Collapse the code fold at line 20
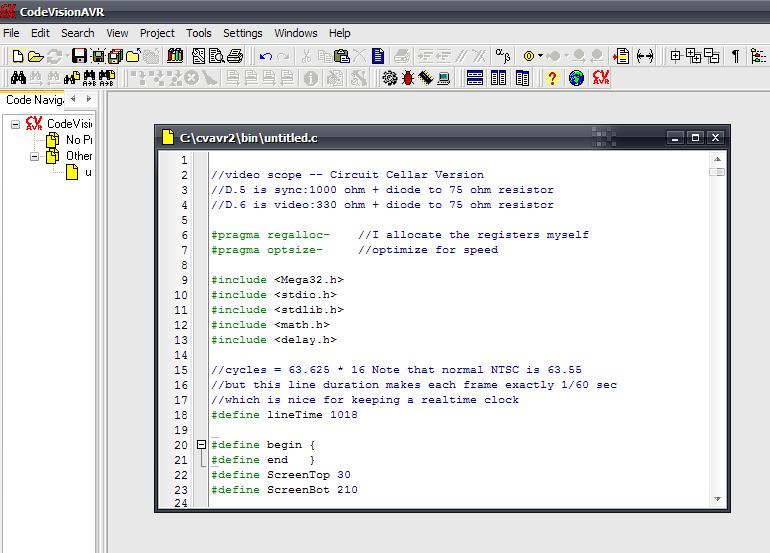The width and height of the screenshot is (770, 553). [x=201, y=444]
